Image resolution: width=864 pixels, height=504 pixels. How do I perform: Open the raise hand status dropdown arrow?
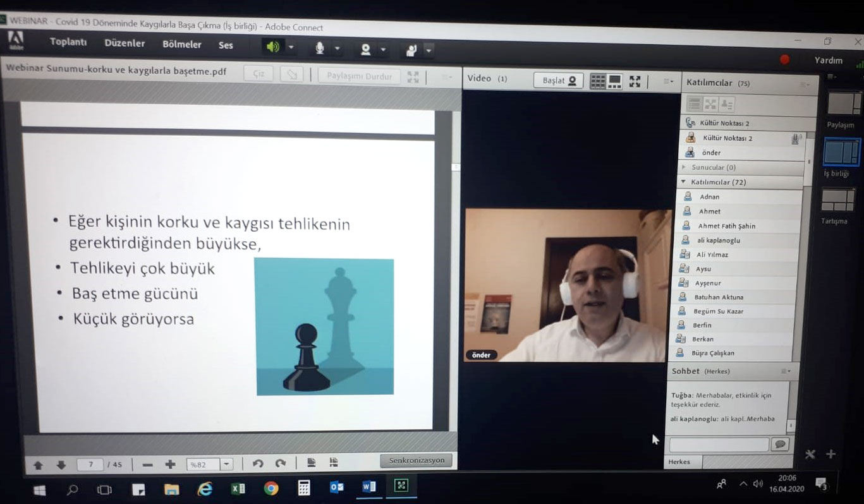429,51
